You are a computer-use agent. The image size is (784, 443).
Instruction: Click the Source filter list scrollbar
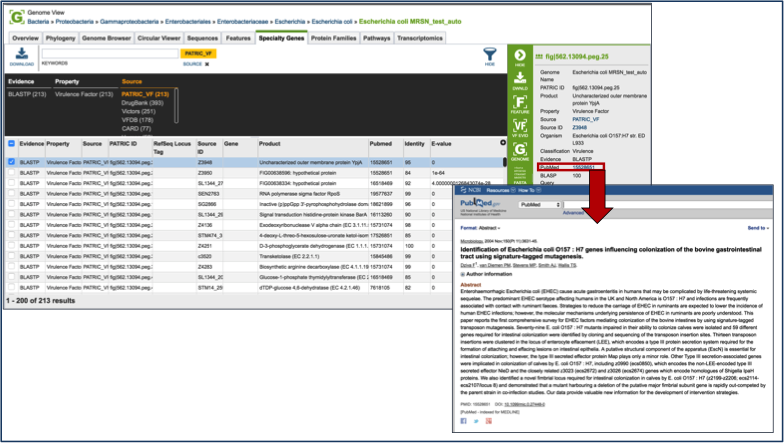176,106
